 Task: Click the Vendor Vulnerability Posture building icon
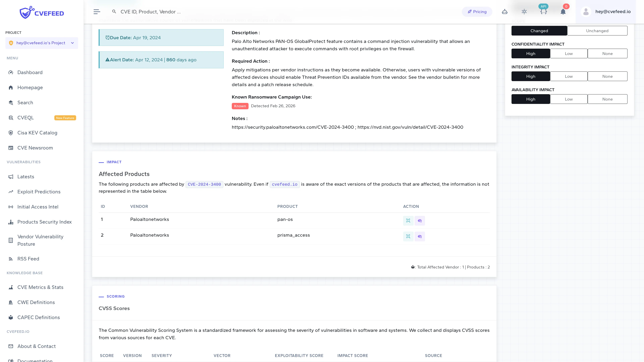coord(11,240)
